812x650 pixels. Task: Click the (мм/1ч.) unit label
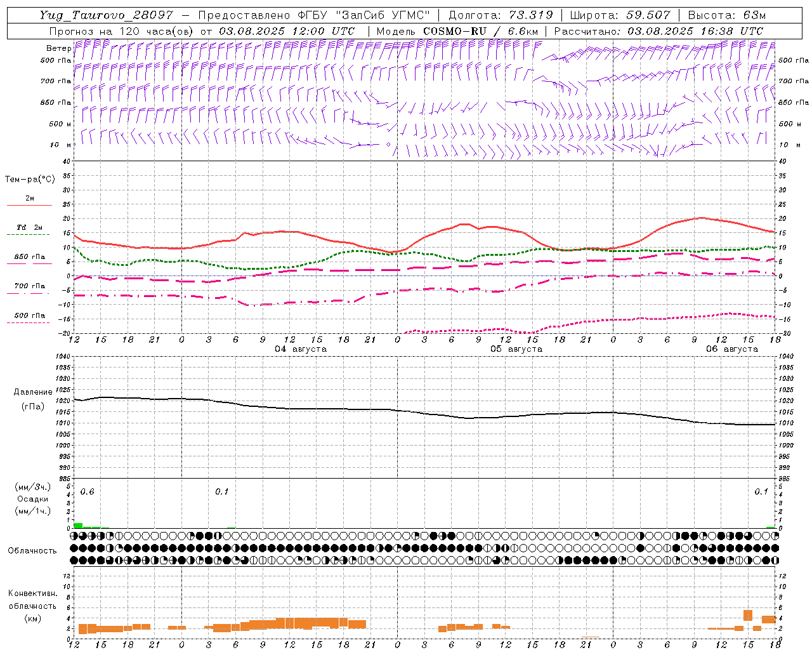pos(32,511)
